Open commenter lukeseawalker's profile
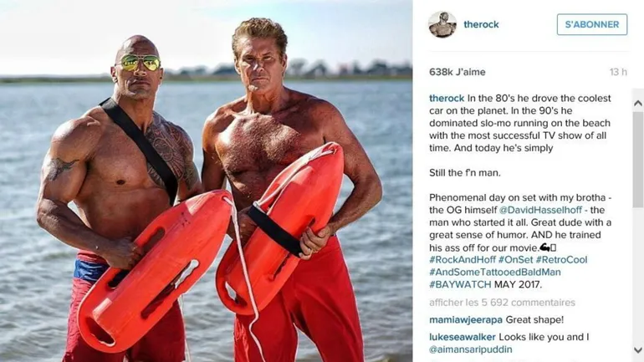The width and height of the screenshot is (644, 362). tap(462, 337)
